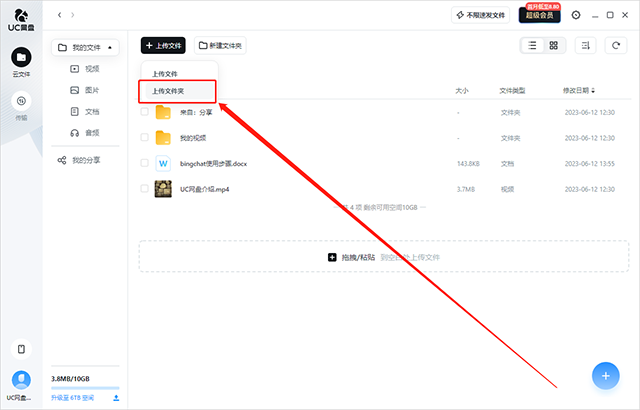Open the 音频 audio category
Viewport: 640px width, 410px height.
(85, 133)
